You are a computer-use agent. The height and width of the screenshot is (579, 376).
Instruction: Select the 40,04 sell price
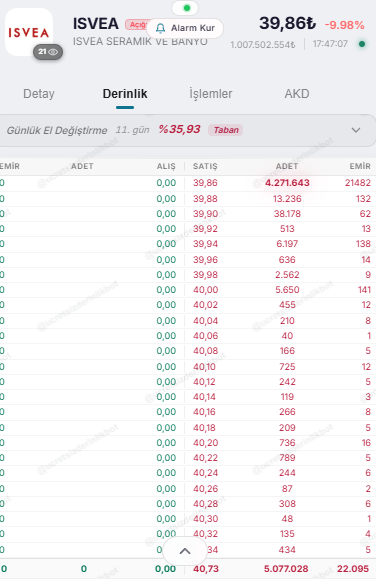(205, 321)
